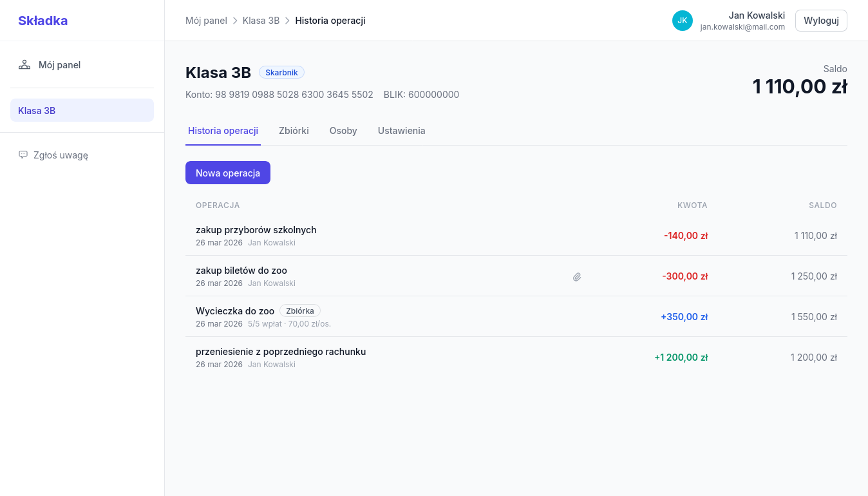Switch to the Zbiórki tab
The height and width of the screenshot is (496, 868).
(x=294, y=131)
